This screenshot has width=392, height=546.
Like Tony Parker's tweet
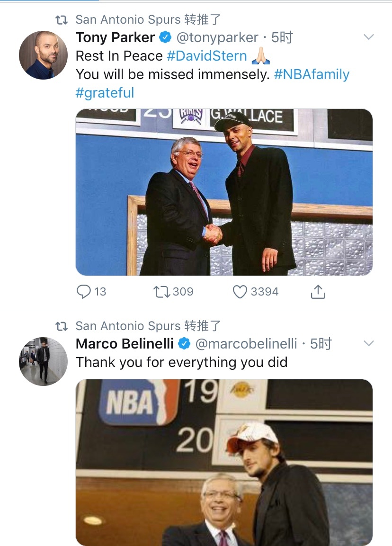click(x=240, y=292)
